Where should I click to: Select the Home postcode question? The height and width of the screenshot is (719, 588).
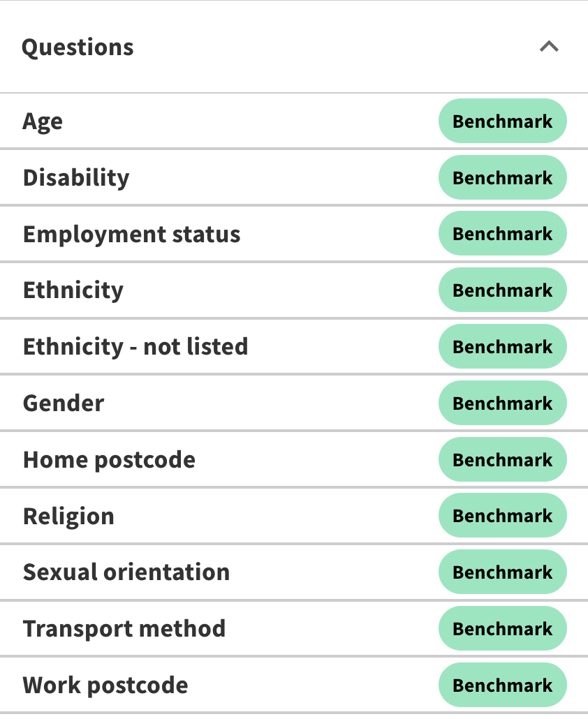(109, 460)
